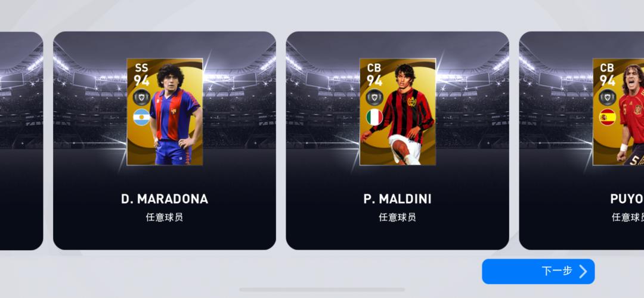
Task: Select the Puyol player card image
Action: click(618, 112)
